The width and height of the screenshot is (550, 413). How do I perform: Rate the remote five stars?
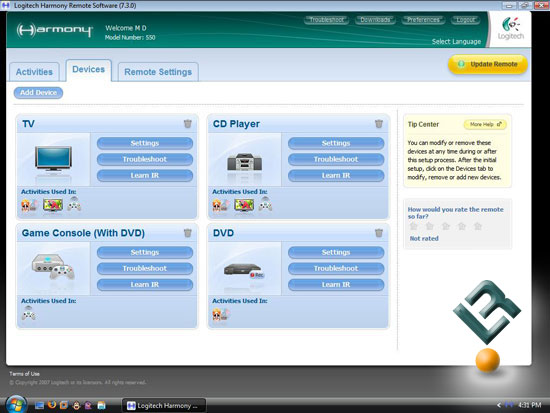tap(478, 226)
